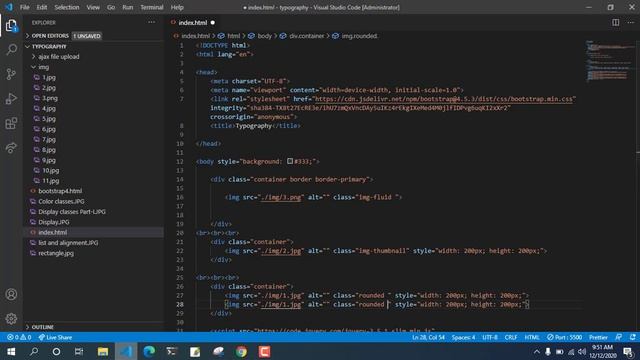Viewport: 640px width, 360px height.
Task: Open Run and Debug view
Action: click(x=11, y=98)
